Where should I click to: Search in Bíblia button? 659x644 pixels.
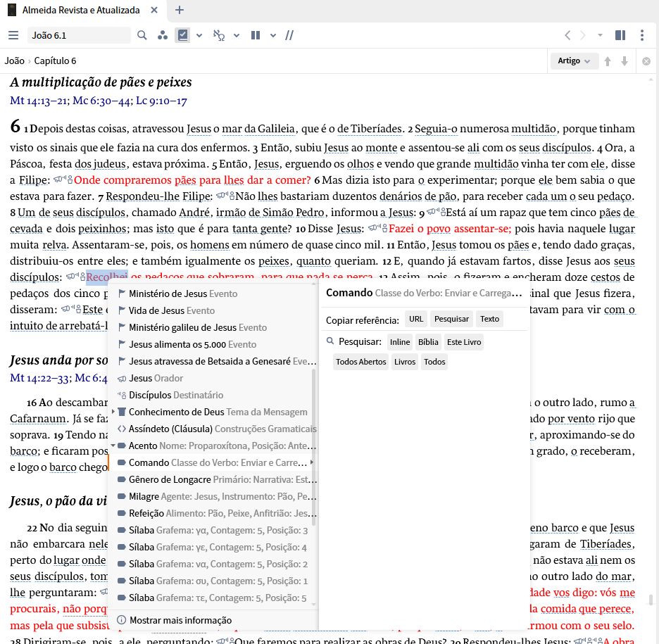[x=428, y=342]
